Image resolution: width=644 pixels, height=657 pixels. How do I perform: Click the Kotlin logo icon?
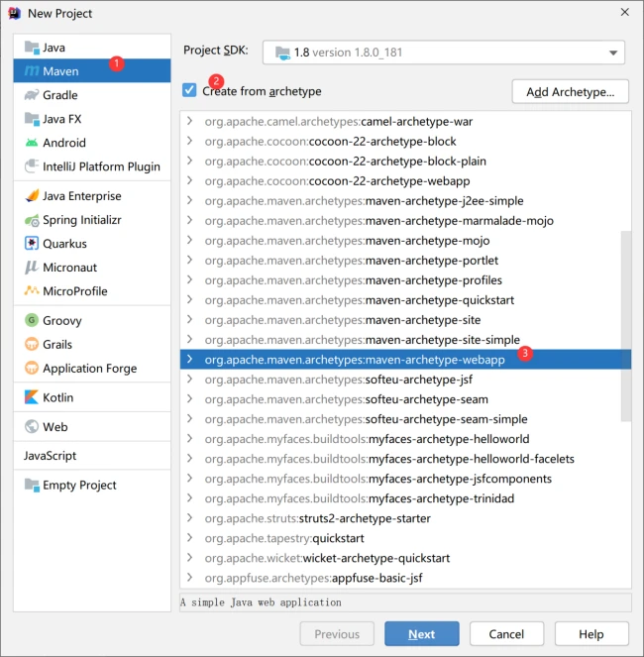(x=32, y=397)
